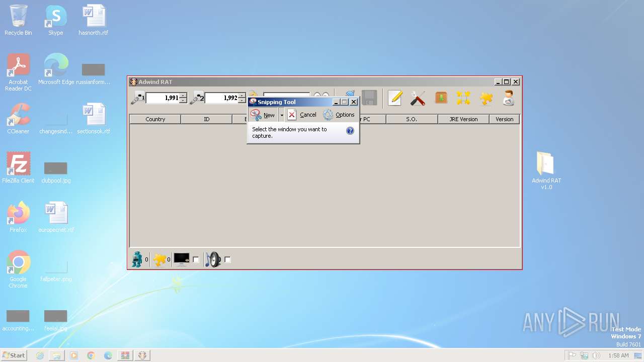Open Recycle Bin desktop icon

pos(18,21)
